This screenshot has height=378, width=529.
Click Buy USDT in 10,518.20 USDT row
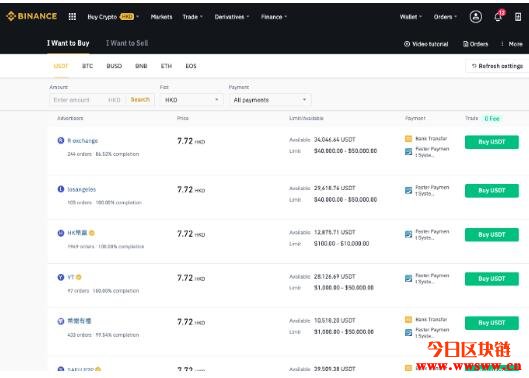click(492, 323)
